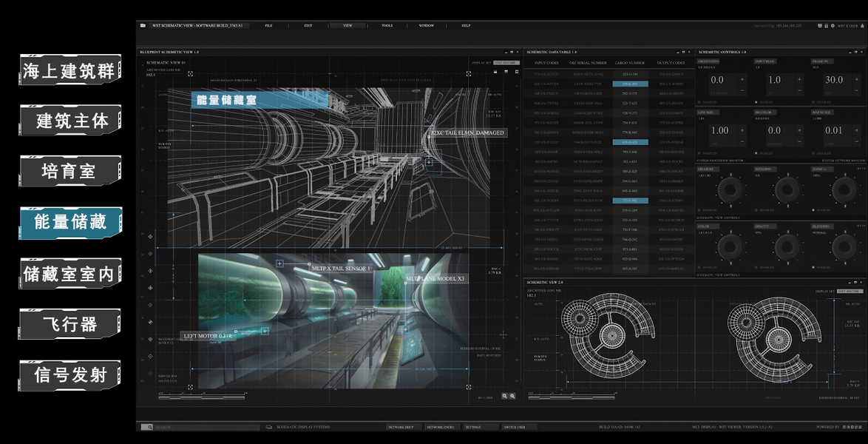
Task: Decrease BG COLOR value with minus button
Action: (x=799, y=143)
